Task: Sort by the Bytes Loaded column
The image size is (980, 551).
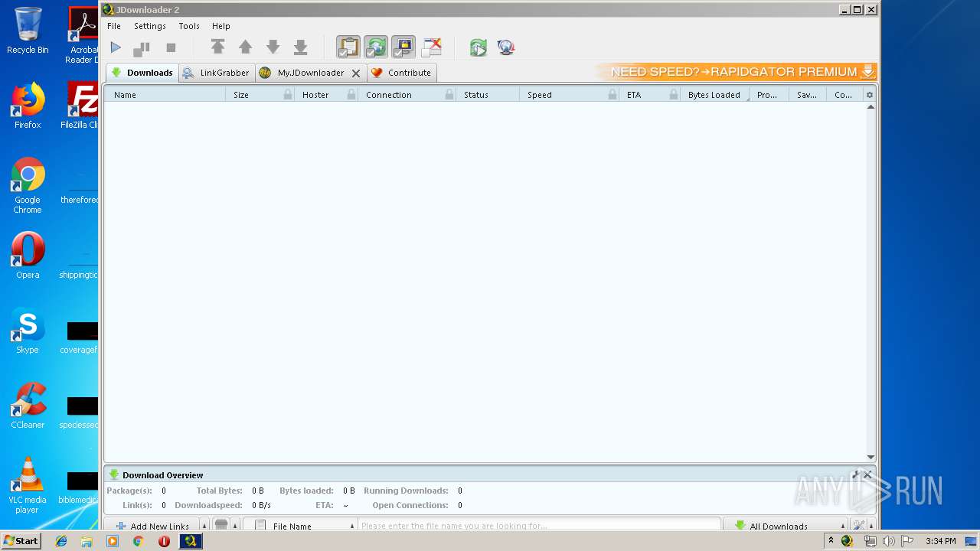Action: (x=714, y=95)
